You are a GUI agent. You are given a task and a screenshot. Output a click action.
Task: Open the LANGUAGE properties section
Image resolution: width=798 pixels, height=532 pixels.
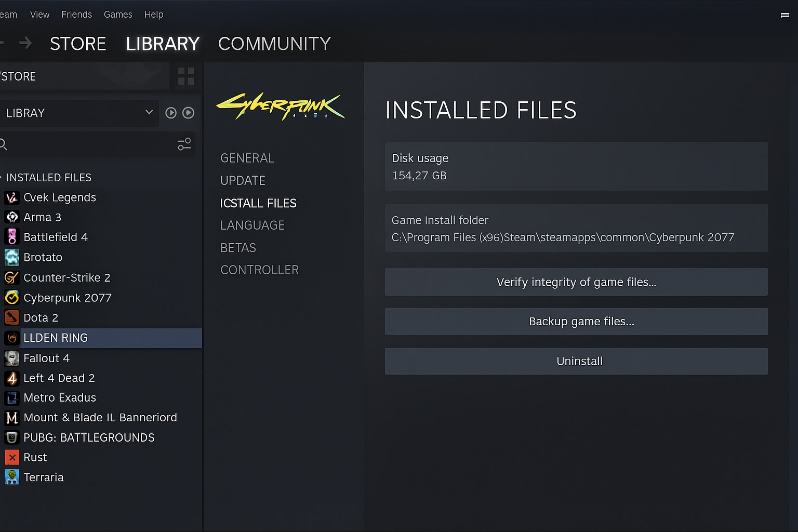[x=252, y=225]
